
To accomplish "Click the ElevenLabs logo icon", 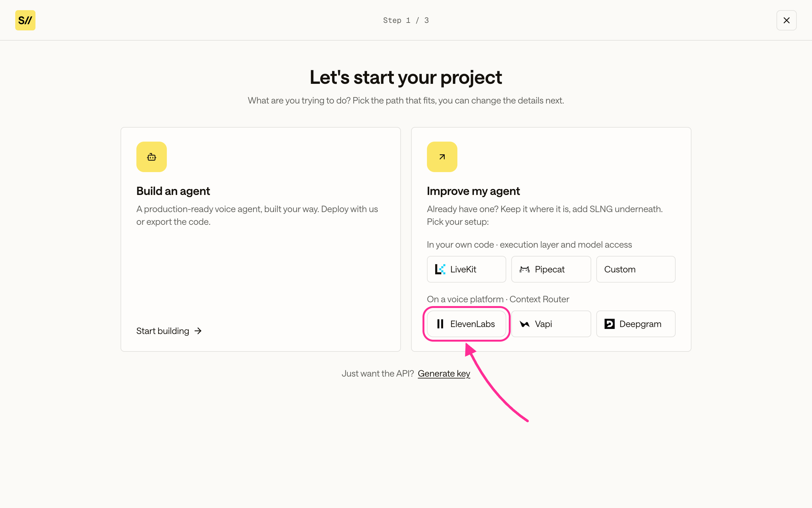I will point(440,324).
